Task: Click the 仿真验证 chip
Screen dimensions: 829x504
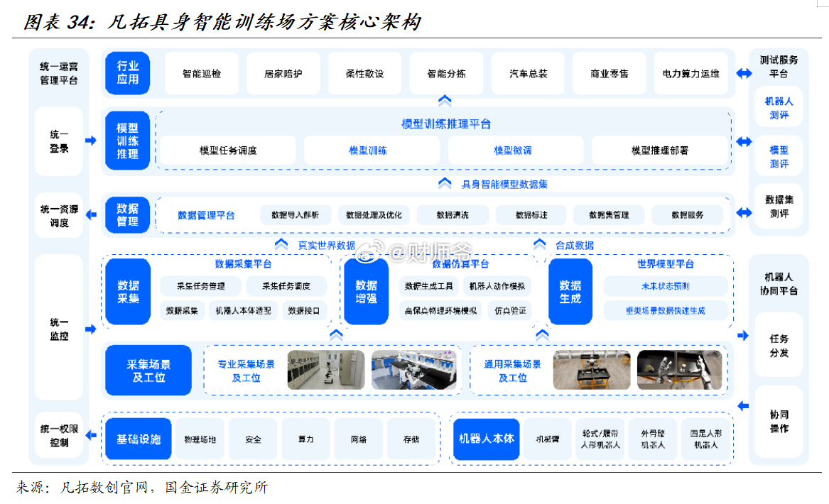Action: point(510,311)
